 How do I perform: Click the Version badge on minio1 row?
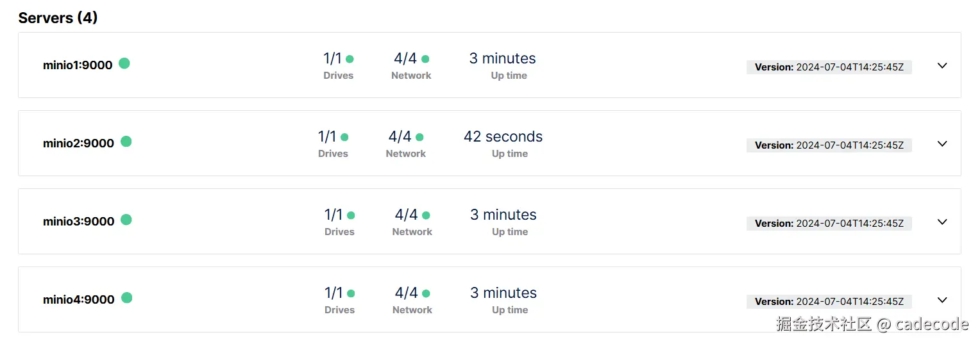[x=829, y=67]
